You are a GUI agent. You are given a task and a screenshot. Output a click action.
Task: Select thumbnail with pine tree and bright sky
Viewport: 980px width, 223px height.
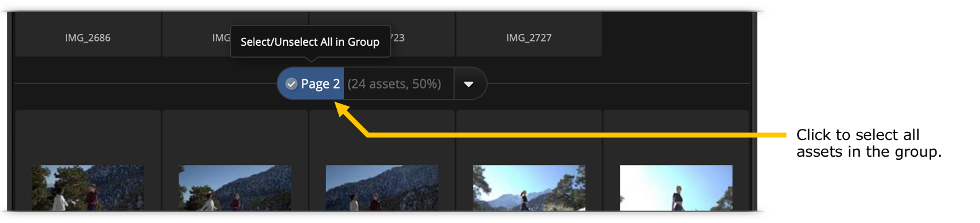529,188
